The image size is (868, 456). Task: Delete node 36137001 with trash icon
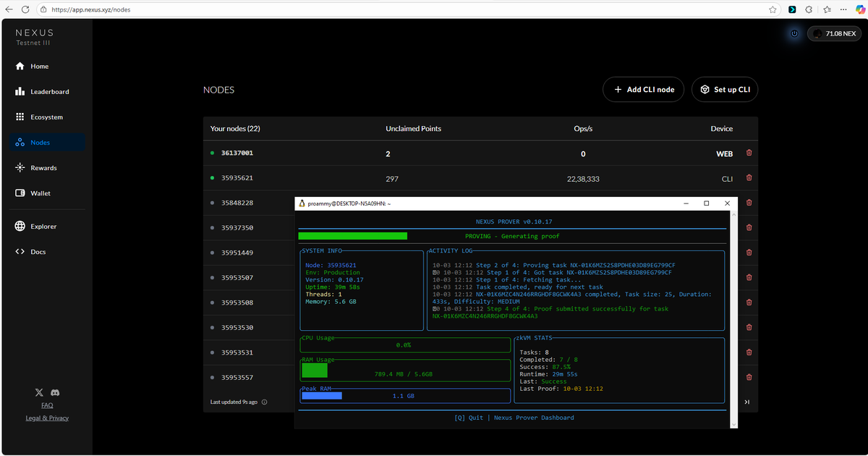tap(749, 153)
